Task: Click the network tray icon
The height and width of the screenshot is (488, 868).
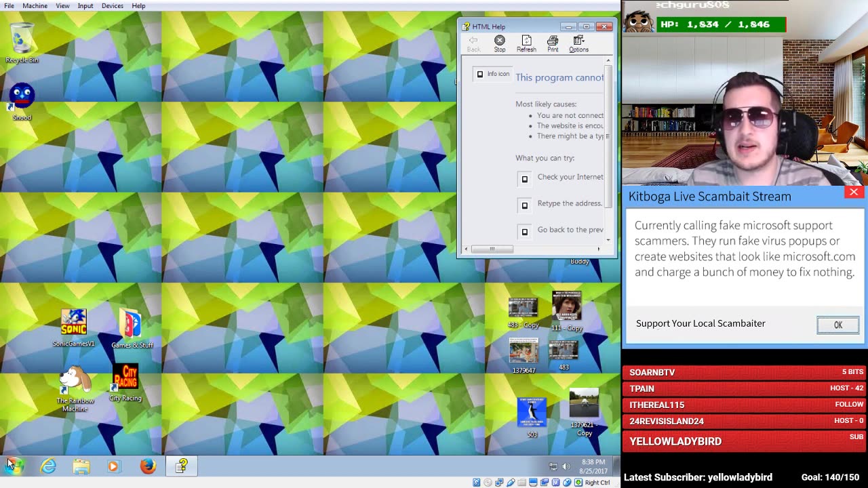Action: coord(553,466)
